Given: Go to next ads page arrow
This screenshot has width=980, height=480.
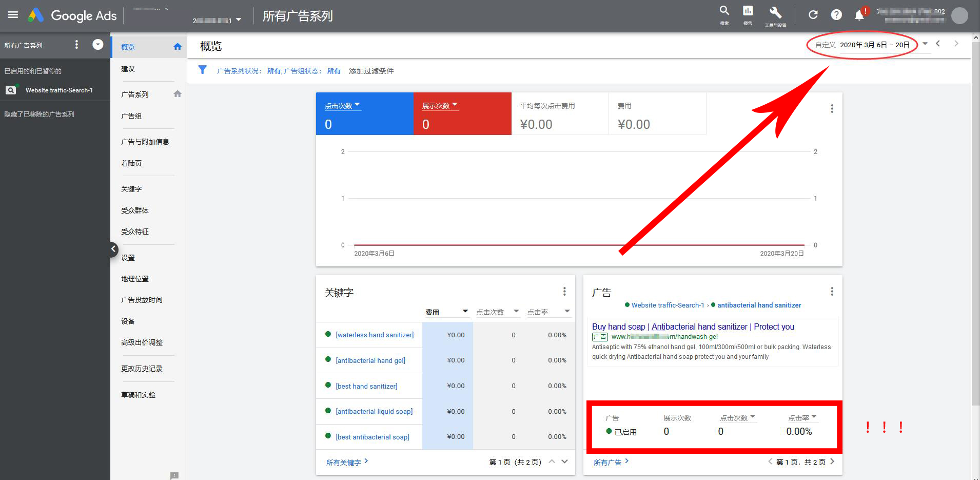Looking at the screenshot, I should point(832,462).
